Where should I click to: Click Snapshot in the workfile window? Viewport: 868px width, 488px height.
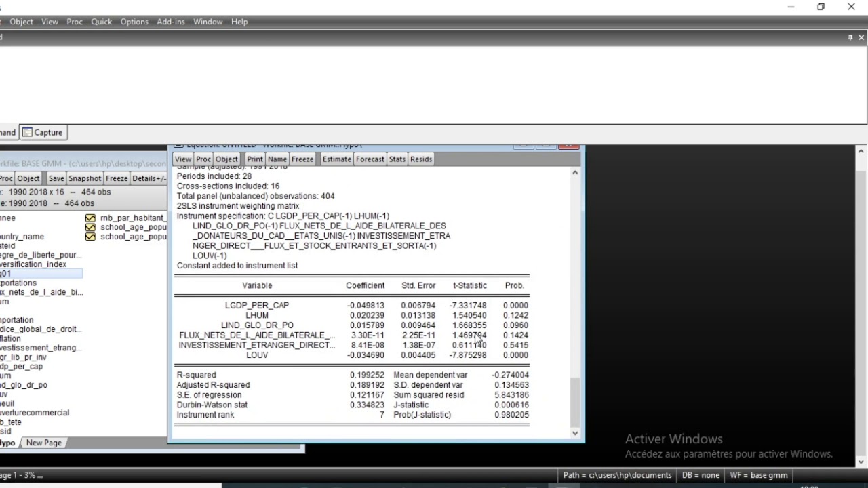click(85, 178)
